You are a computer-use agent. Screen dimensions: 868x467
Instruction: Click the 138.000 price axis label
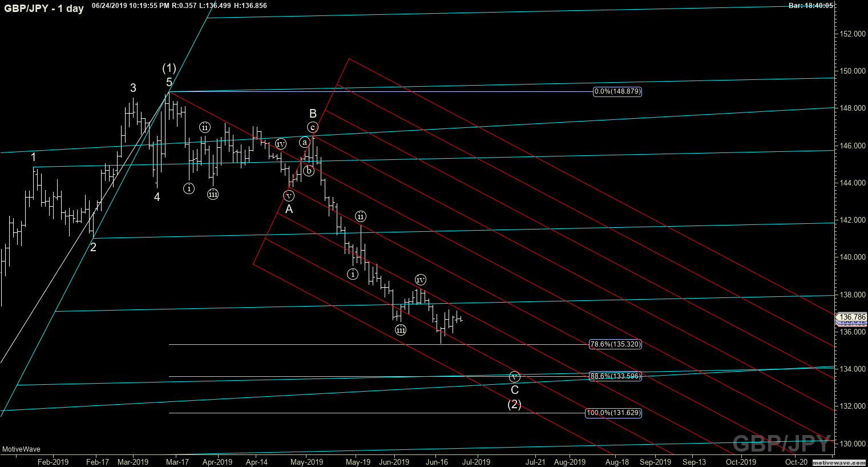[x=852, y=295]
